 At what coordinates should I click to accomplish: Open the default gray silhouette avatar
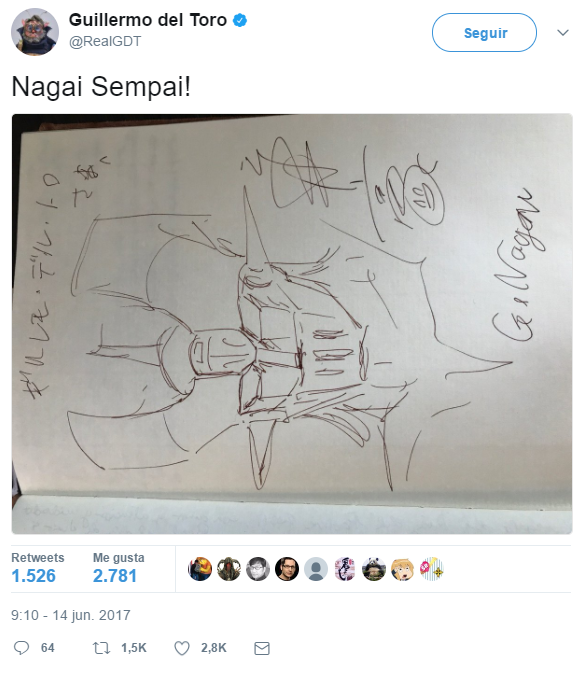[316, 569]
